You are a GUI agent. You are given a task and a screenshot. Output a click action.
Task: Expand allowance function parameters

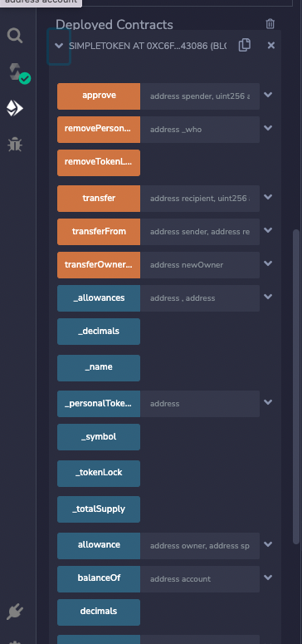click(x=268, y=545)
